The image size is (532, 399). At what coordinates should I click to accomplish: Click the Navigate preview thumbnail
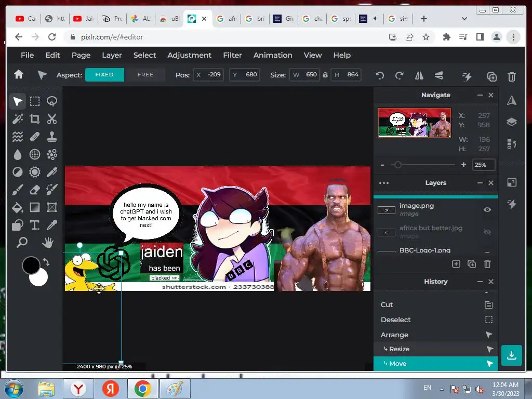tap(415, 123)
